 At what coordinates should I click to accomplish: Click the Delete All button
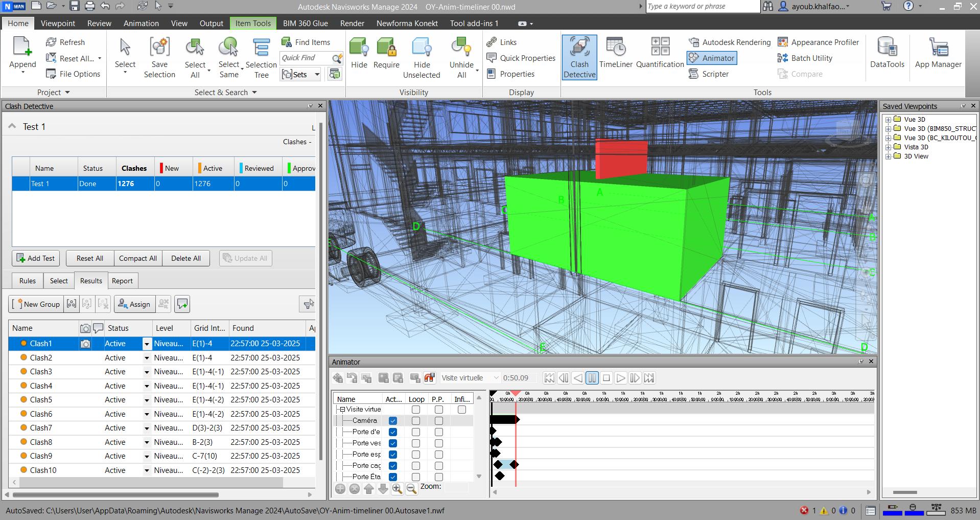(186, 258)
